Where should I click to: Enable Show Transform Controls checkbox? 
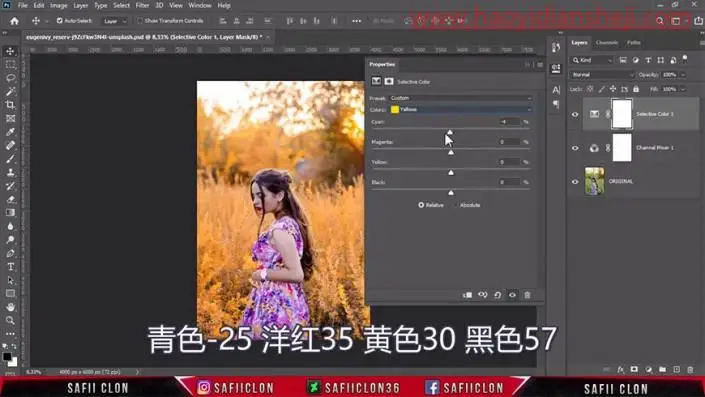(x=140, y=21)
